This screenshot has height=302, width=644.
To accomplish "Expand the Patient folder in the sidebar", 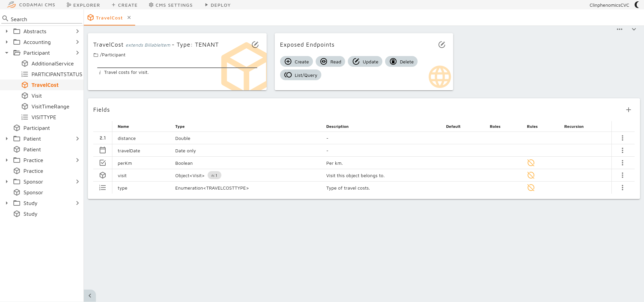I will pos(6,139).
